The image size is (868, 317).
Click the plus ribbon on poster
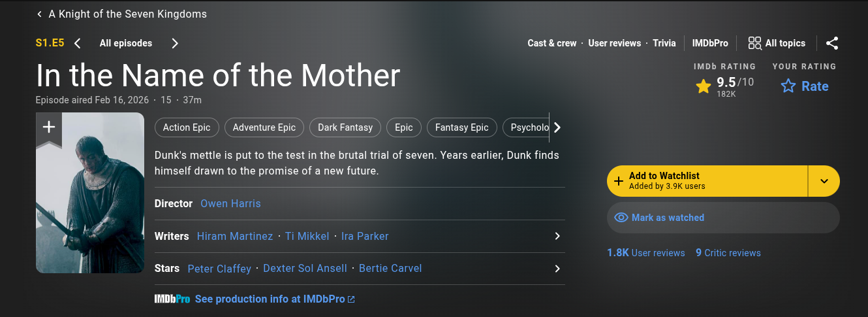tap(49, 127)
